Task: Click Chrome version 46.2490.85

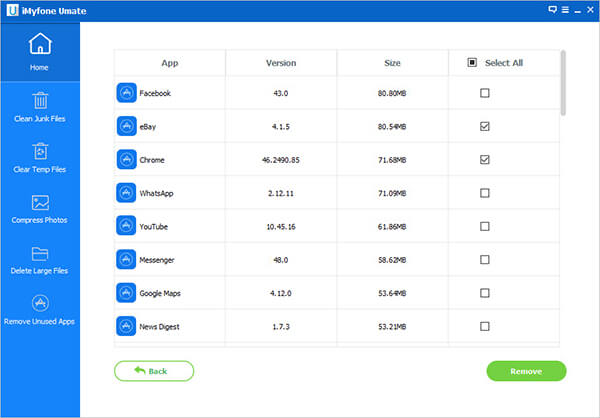Action: pyautogui.click(x=280, y=160)
